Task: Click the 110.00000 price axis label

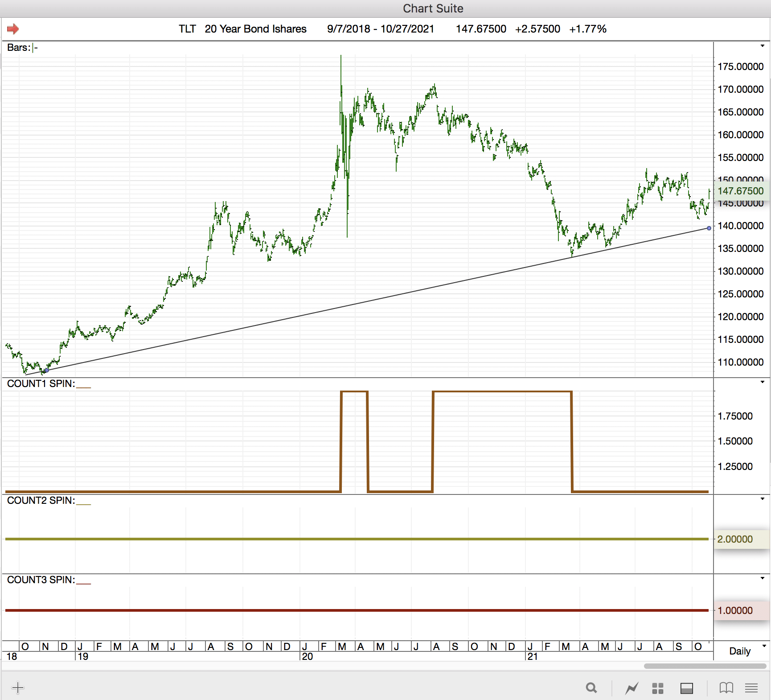Action: click(740, 362)
